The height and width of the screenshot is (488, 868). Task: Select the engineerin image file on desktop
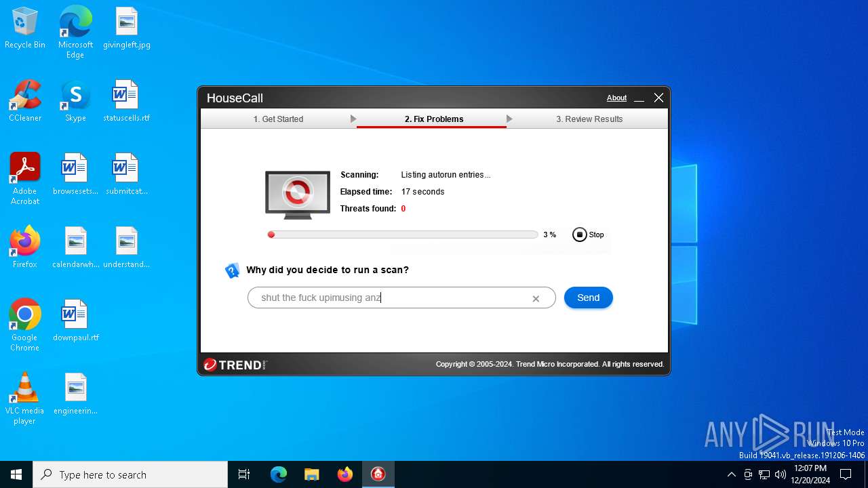pos(75,394)
